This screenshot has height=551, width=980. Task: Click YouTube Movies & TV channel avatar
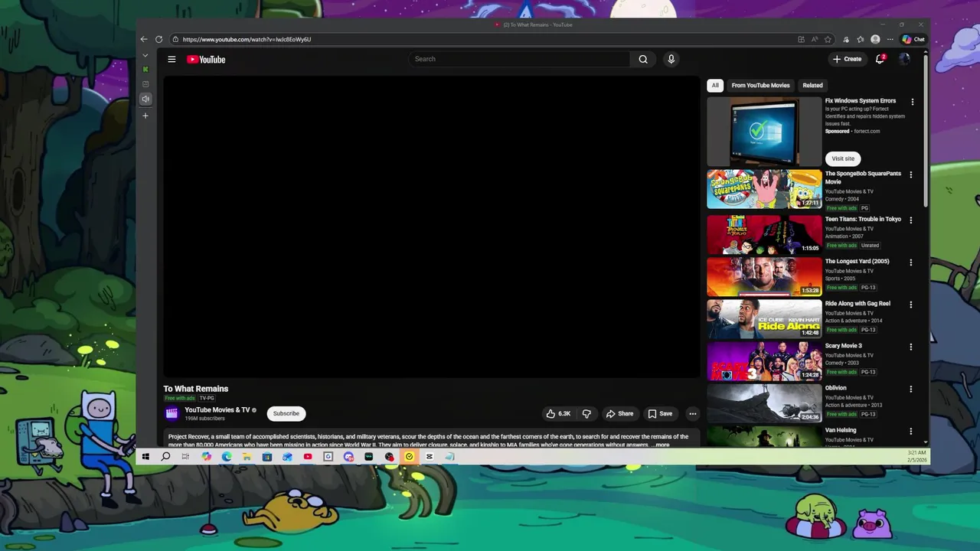click(x=172, y=413)
